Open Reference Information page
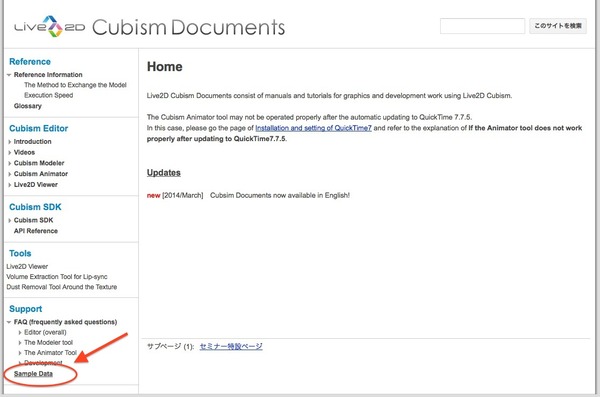The height and width of the screenshot is (397, 600). coord(48,75)
